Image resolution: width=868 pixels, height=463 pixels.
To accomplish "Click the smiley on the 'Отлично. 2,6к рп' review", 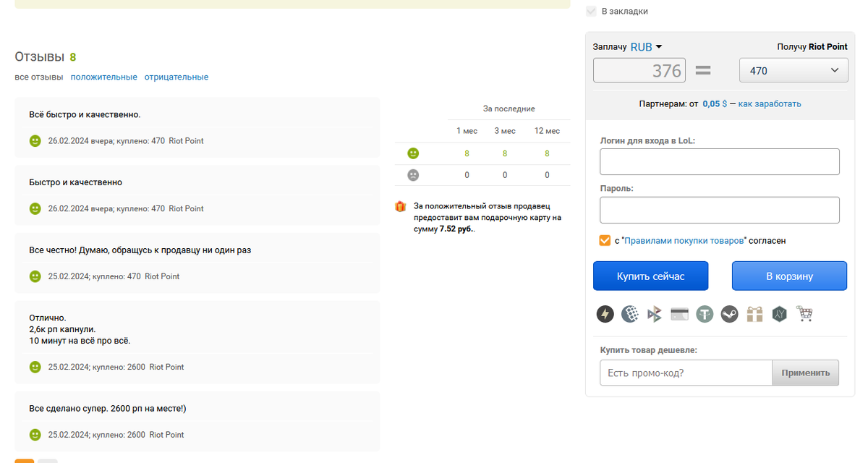I will point(35,367).
